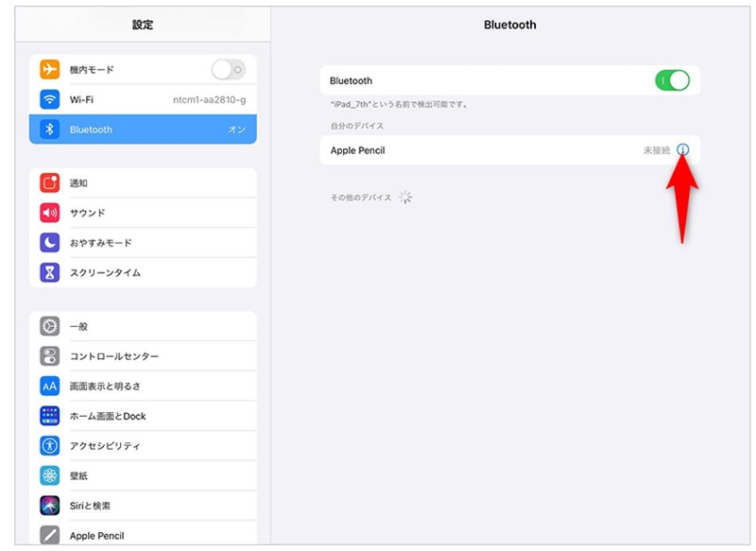Tap the その他のデバイス section label

(361, 198)
